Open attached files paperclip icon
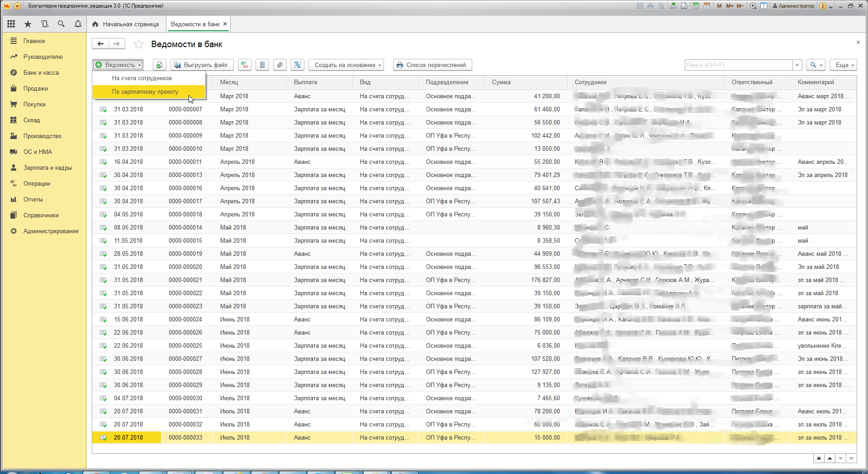 click(280, 65)
